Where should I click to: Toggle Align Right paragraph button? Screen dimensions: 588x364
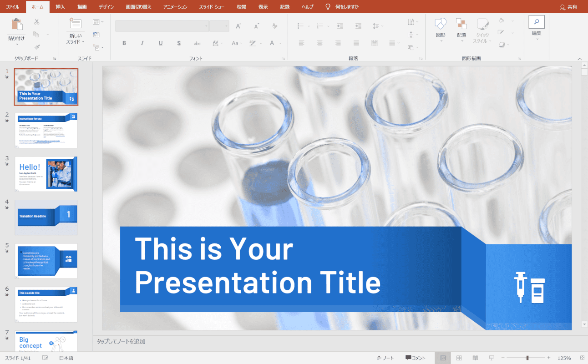coord(338,43)
